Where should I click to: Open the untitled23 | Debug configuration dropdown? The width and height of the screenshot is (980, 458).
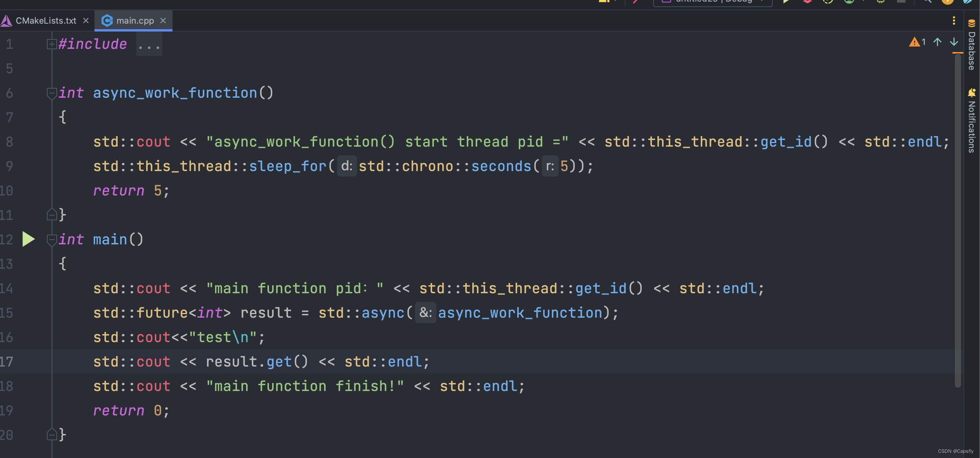click(x=712, y=2)
